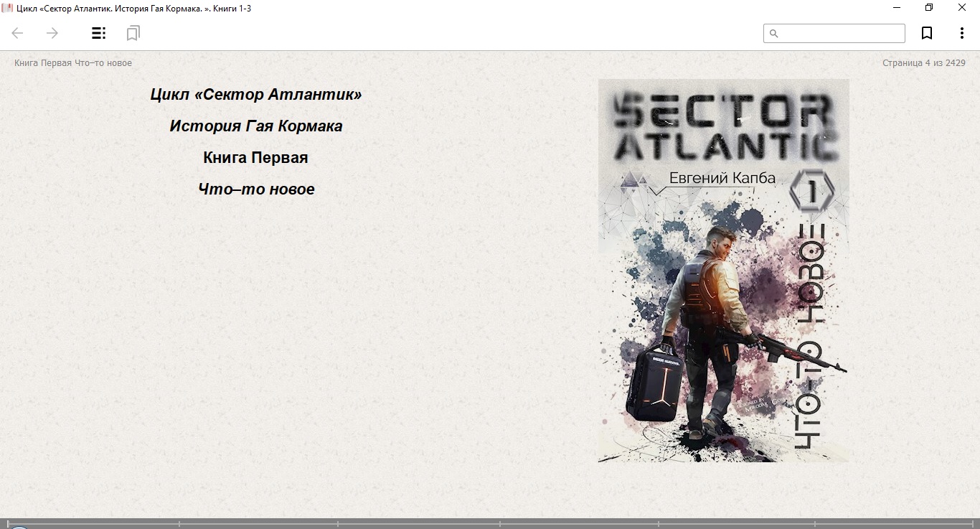Image resolution: width=980 pixels, height=529 pixels.
Task: Click the last chapter tick on progress bar
Action: (973, 523)
